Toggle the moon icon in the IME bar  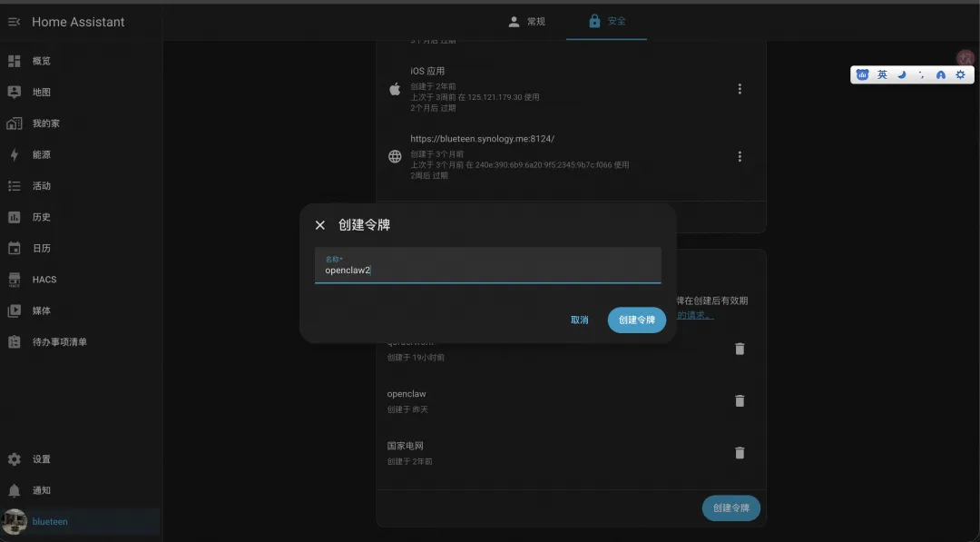pos(902,75)
